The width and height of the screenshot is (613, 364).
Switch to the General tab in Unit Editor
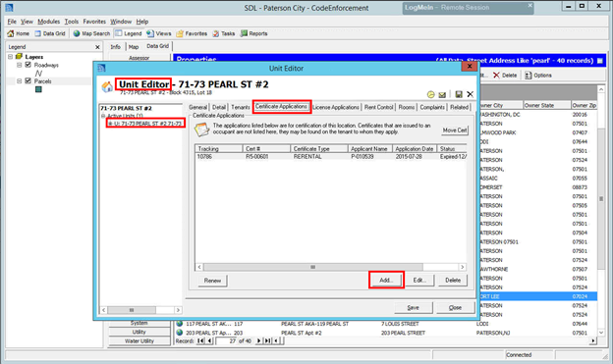pyautogui.click(x=197, y=107)
